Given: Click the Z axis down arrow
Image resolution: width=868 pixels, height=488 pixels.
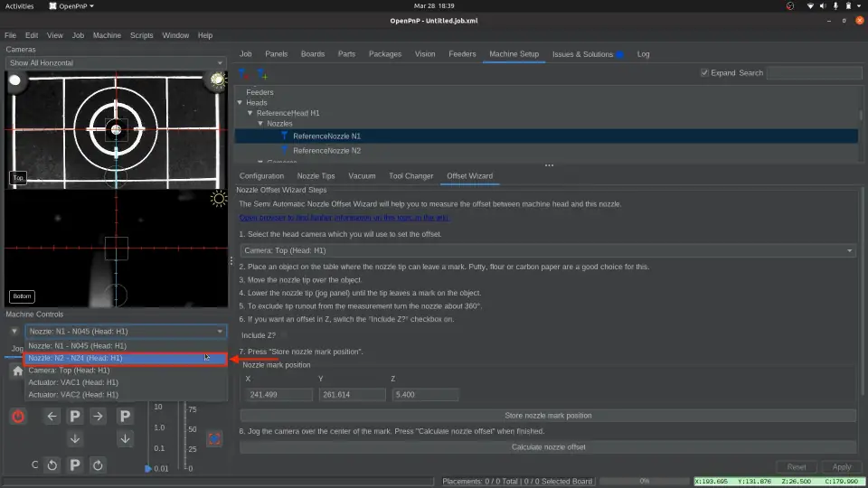Looking at the screenshot, I should click(127, 439).
